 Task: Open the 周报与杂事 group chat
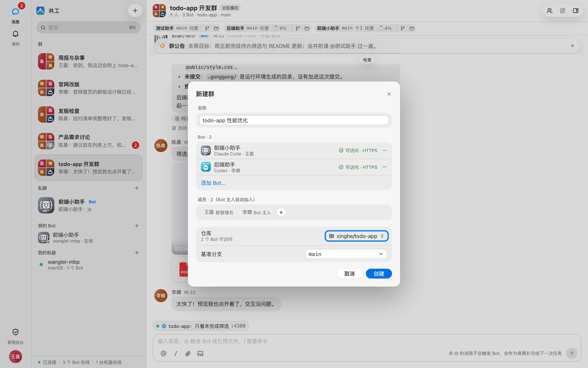pos(88,61)
